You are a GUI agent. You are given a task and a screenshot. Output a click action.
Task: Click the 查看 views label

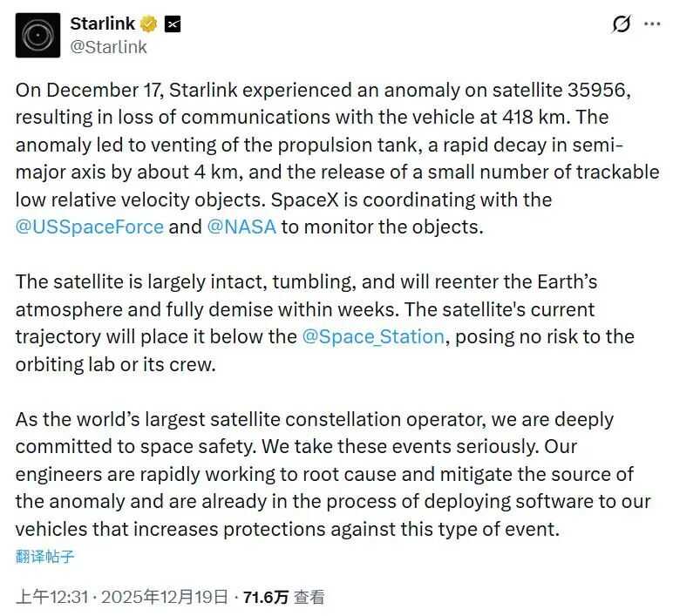pyautogui.click(x=309, y=597)
